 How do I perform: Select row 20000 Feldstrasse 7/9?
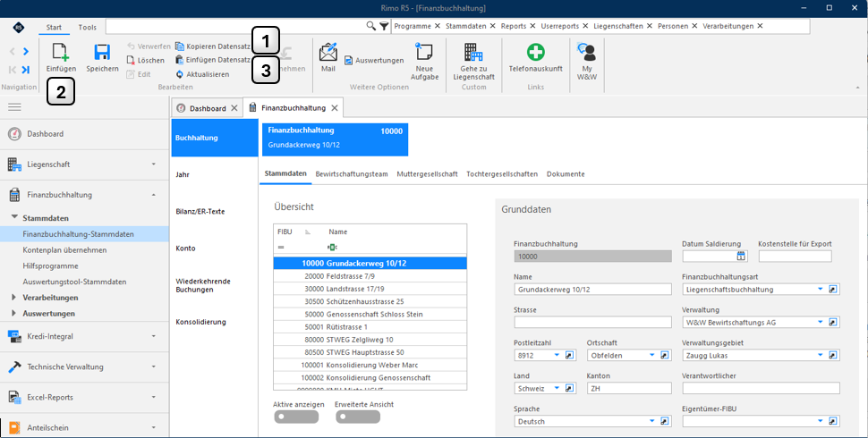pos(370,276)
